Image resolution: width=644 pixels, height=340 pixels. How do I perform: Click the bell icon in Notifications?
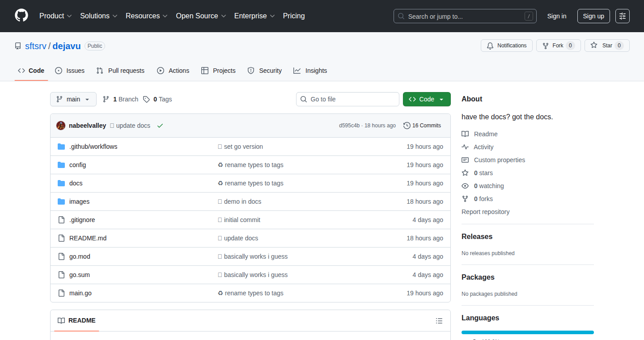[490, 46]
